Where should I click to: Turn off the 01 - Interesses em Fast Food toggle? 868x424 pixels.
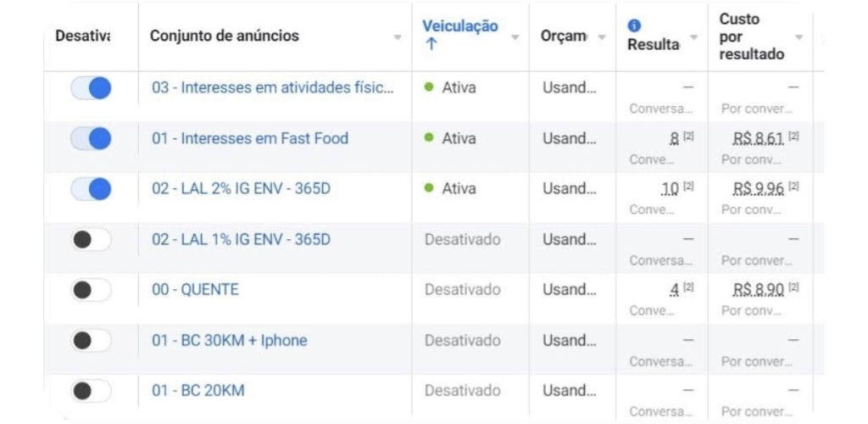point(91,138)
